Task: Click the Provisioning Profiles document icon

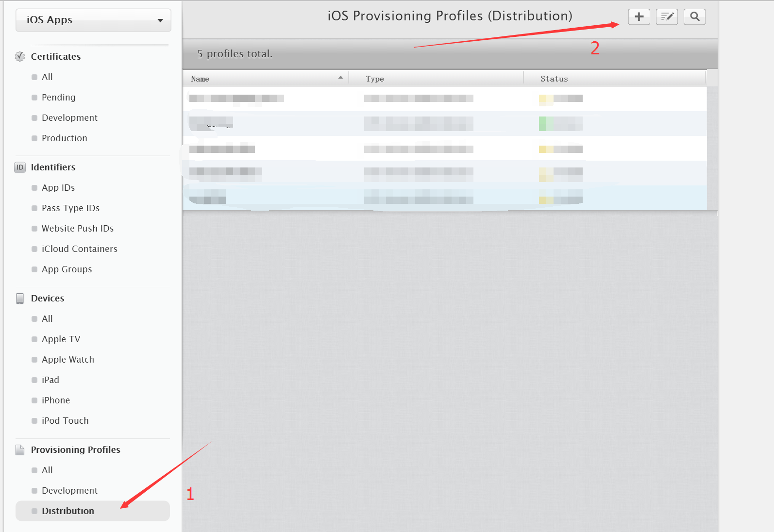Action: pos(20,450)
